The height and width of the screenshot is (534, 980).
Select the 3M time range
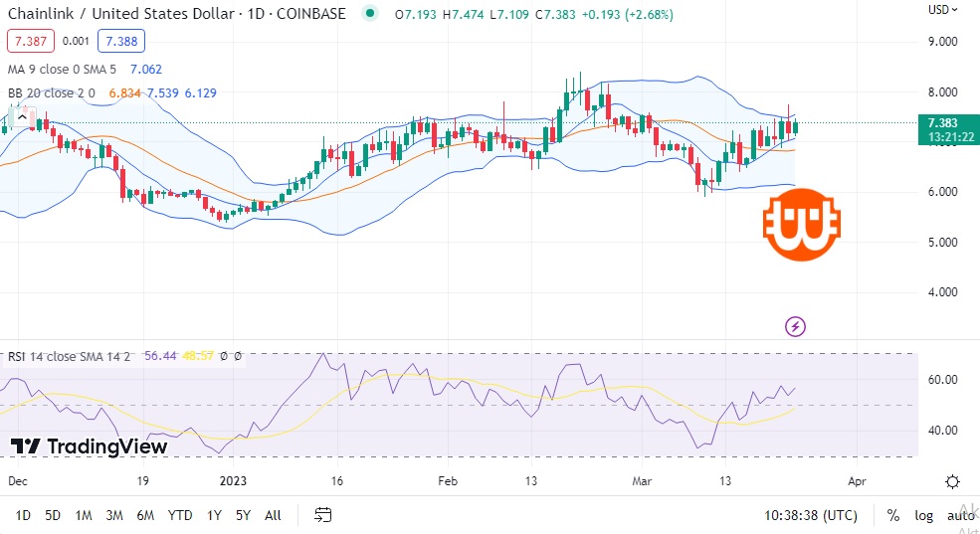[x=113, y=515]
